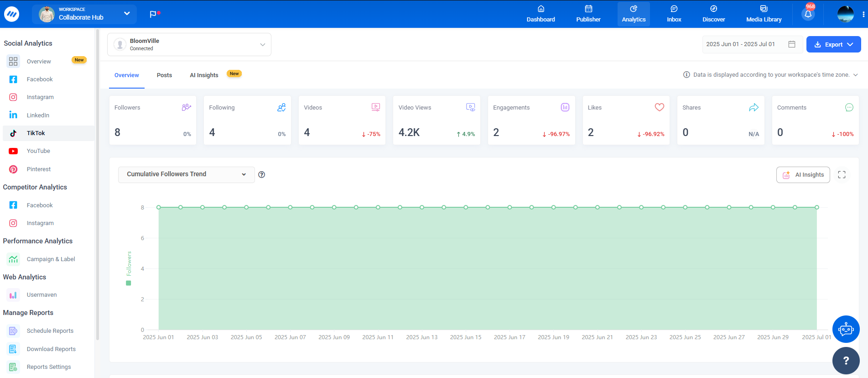Open the user profile avatar

pyautogui.click(x=845, y=14)
